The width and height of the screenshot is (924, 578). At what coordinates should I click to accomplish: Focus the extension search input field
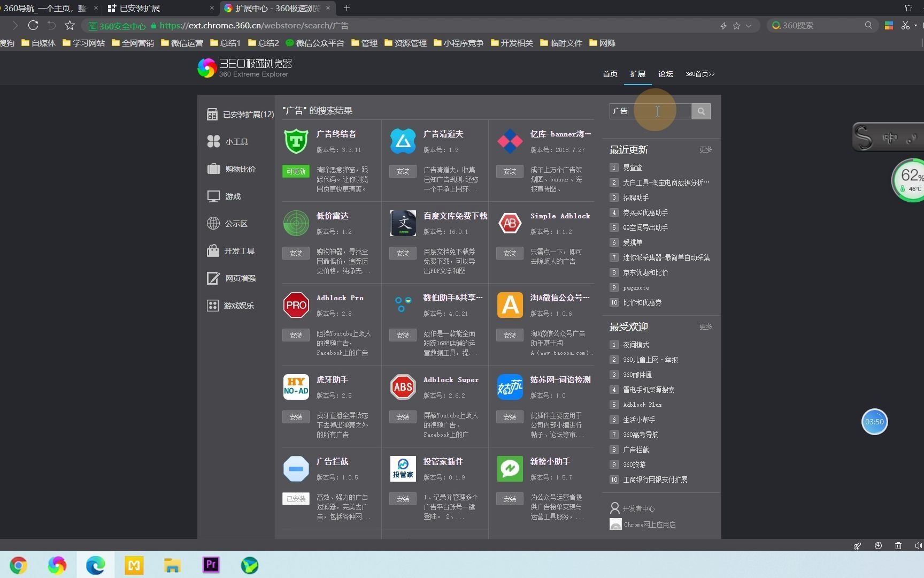click(x=650, y=111)
